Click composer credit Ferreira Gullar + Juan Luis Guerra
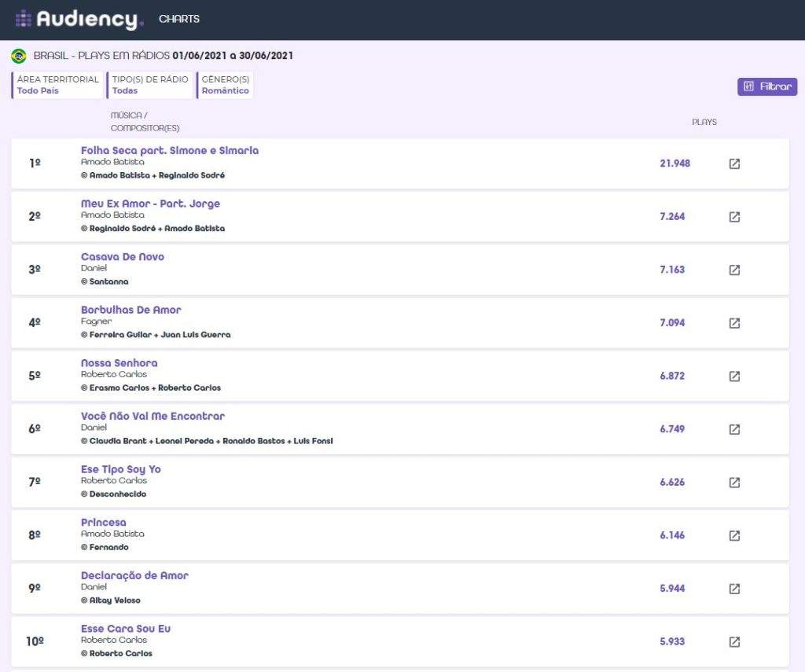Screen dimensions: 805x672 tap(156, 335)
